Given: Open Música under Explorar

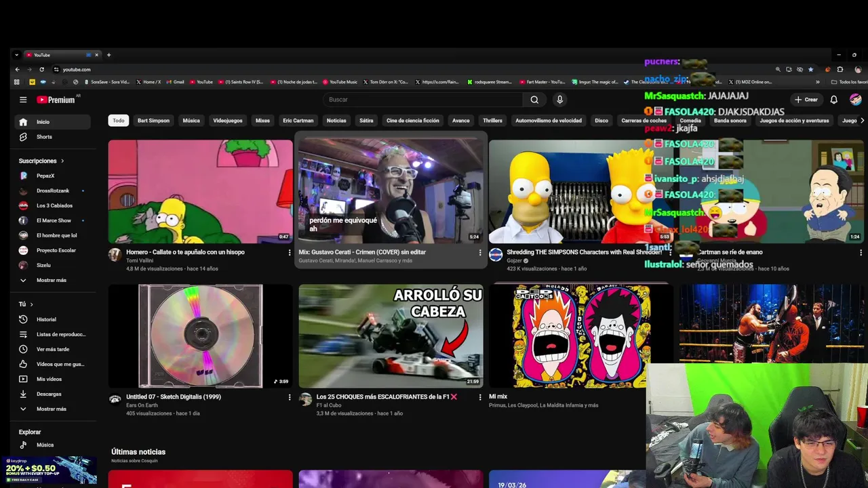Looking at the screenshot, I should 54,445.
